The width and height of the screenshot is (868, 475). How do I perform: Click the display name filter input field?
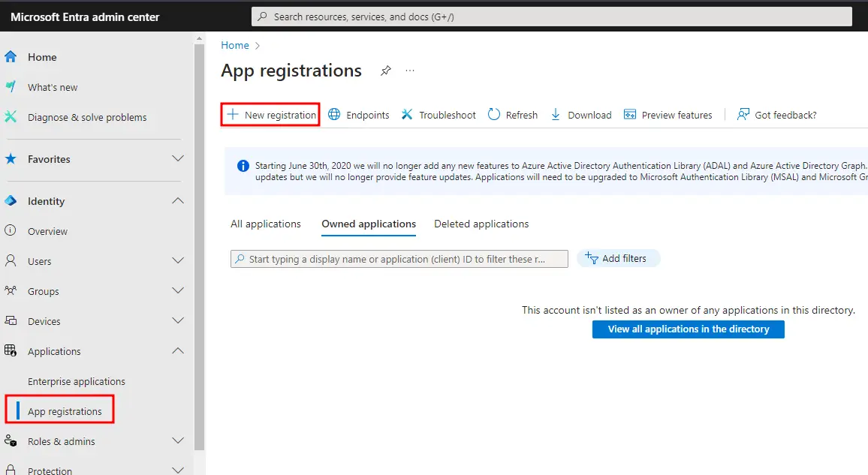tap(399, 259)
